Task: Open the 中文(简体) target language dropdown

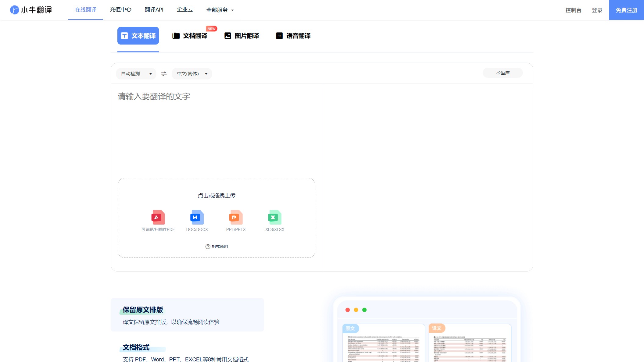Action: pos(191,73)
